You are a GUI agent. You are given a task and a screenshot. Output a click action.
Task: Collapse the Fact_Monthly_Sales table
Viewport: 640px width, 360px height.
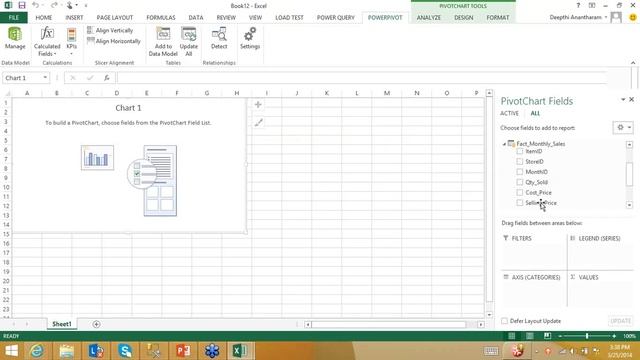[x=504, y=144]
